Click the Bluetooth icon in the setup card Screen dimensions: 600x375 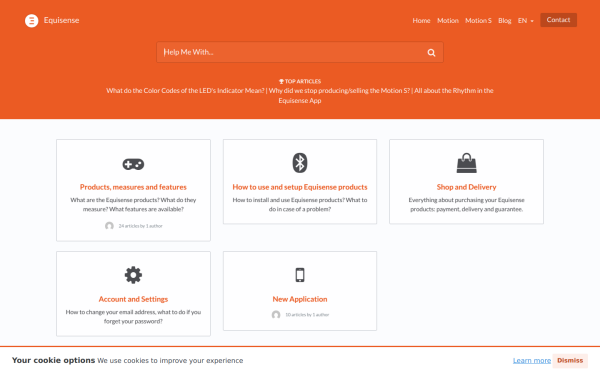pos(300,163)
